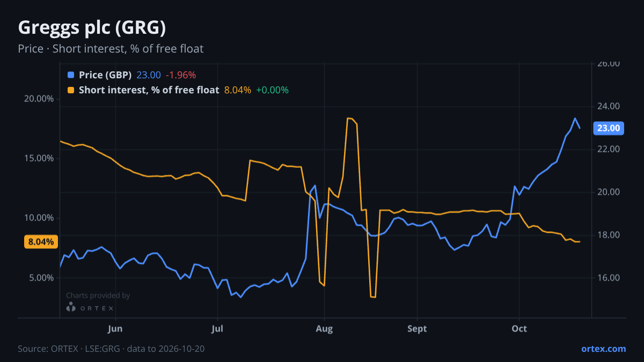Click the 18.00 right axis label
The image size is (644, 362).
[x=609, y=235]
